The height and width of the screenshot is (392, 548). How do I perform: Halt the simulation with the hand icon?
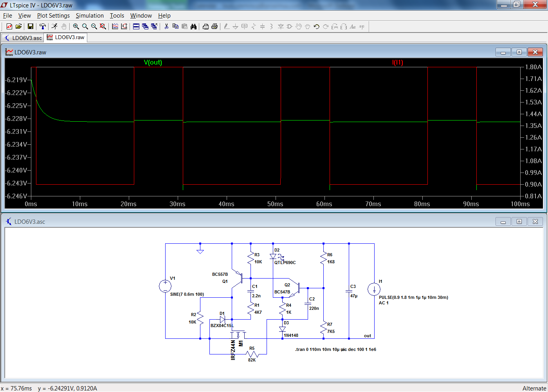pyautogui.click(x=64, y=27)
